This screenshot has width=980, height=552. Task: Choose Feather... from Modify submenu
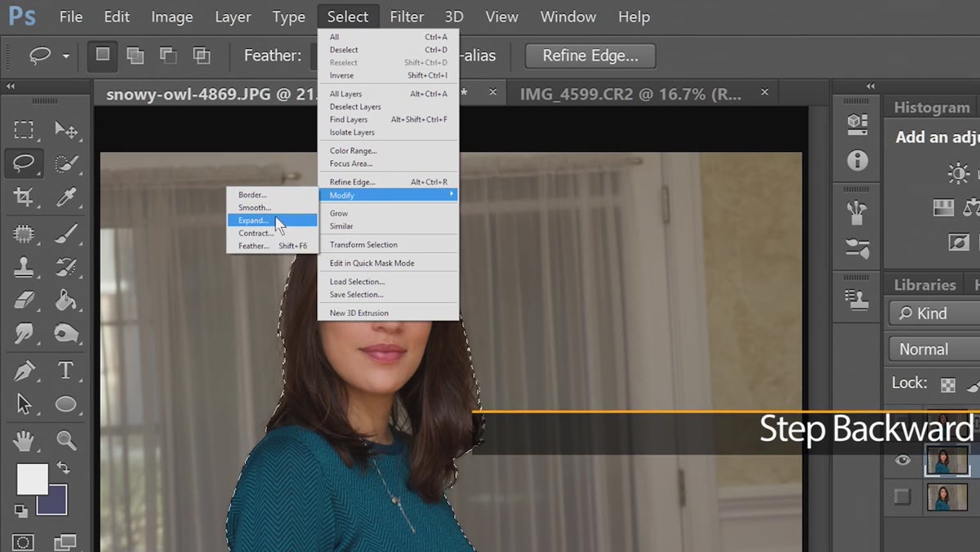click(x=272, y=246)
